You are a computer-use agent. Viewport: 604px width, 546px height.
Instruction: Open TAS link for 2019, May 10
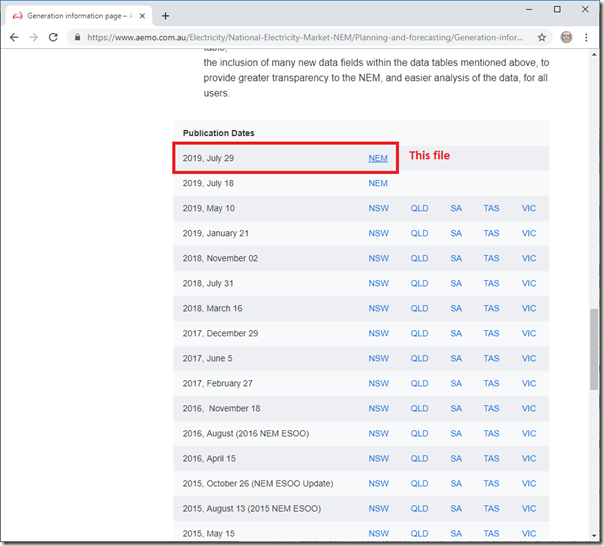492,208
